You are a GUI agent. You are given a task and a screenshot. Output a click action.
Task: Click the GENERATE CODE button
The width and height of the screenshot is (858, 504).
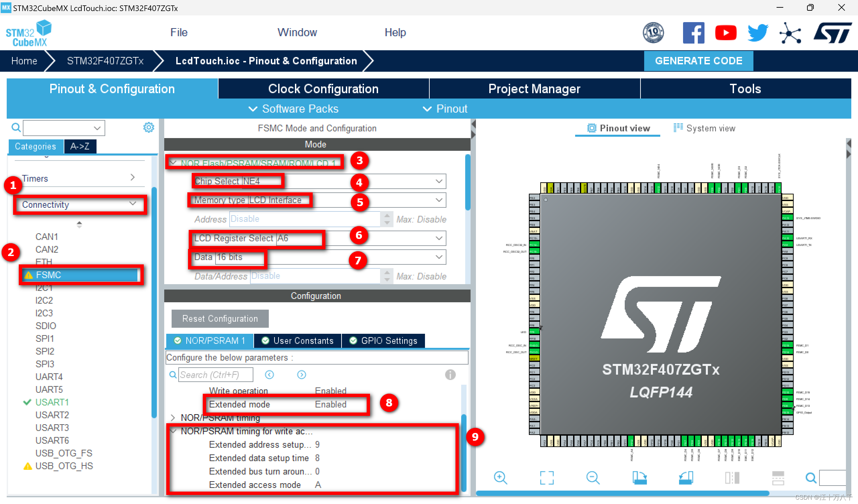point(698,61)
